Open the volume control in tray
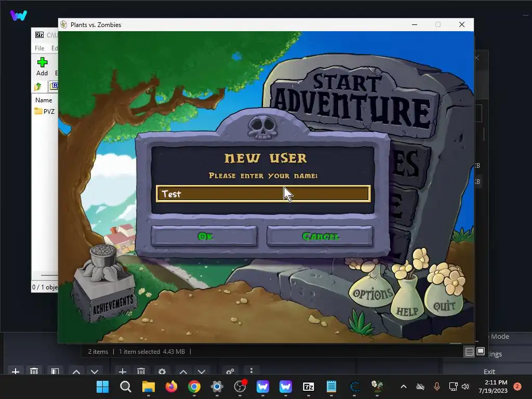532x399 pixels. coord(465,387)
